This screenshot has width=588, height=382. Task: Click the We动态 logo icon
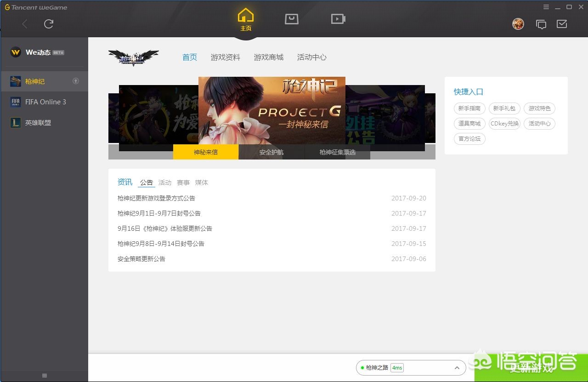pos(16,52)
